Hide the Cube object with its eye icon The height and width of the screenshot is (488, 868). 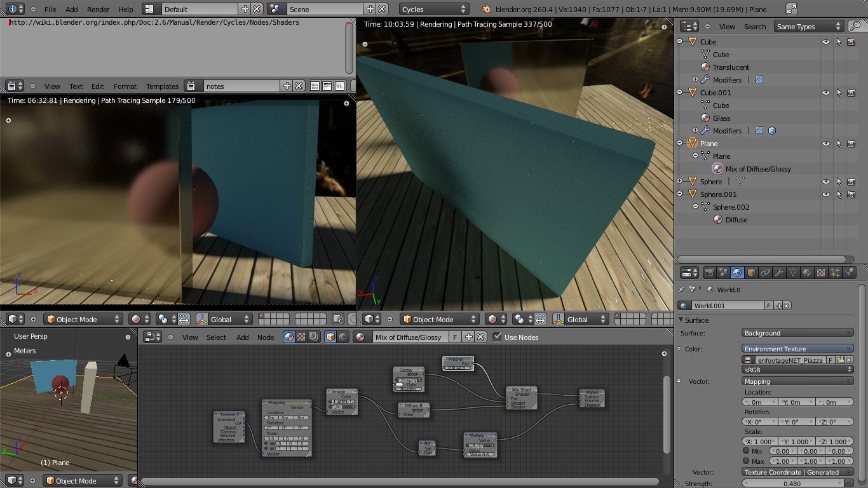[826, 42]
